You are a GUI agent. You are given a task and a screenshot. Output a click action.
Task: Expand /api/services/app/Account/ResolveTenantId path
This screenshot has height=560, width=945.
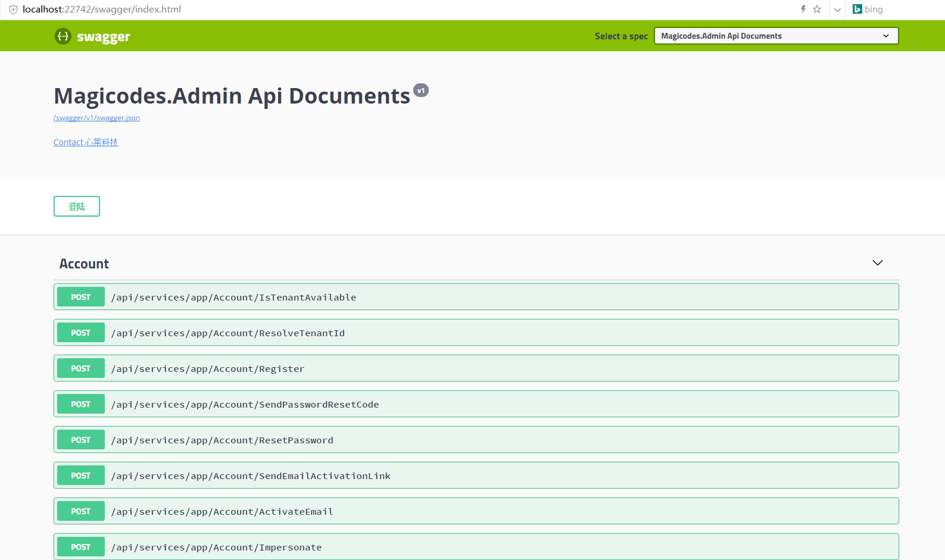228,333
